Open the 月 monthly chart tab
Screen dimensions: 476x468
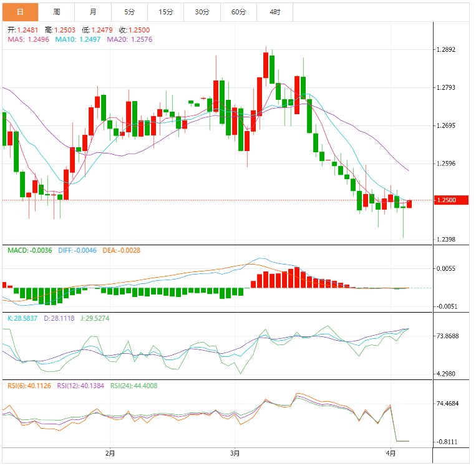tap(92, 12)
